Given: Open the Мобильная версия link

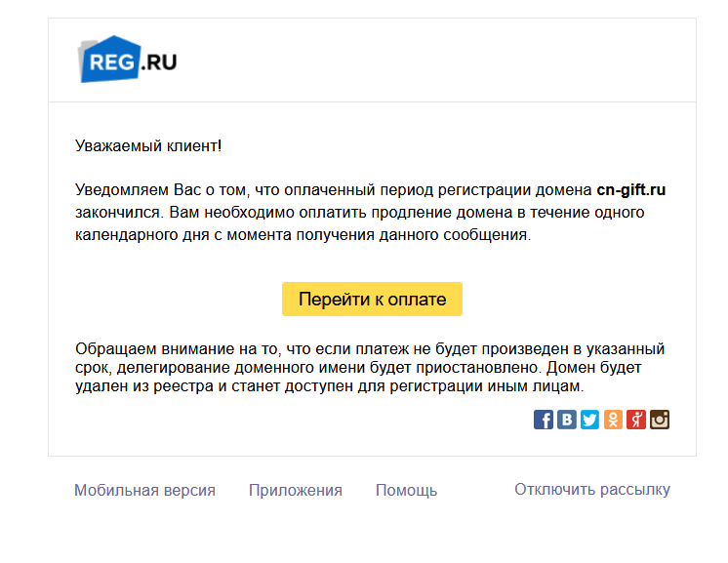Looking at the screenshot, I should pos(144,490).
